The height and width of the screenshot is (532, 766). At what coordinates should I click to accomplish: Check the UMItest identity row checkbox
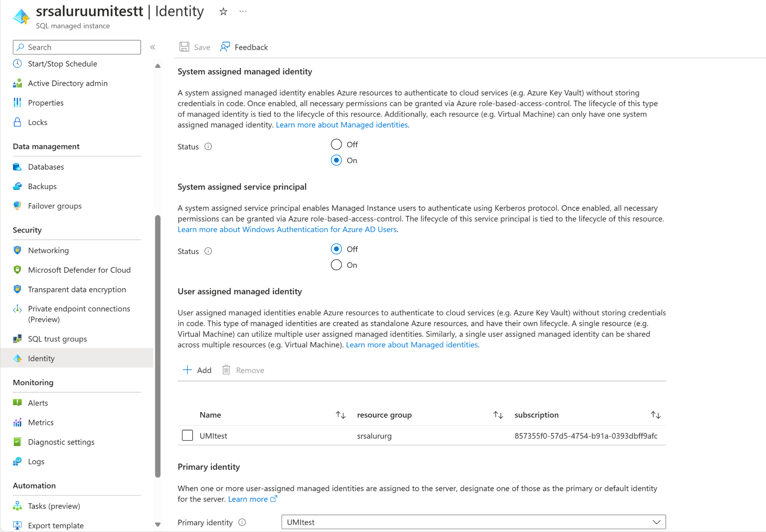pos(188,435)
